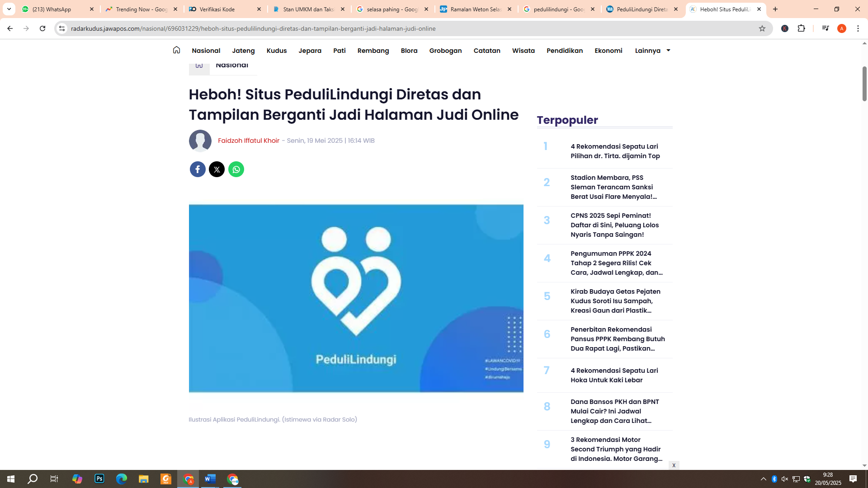
Task: Open File Explorer from taskbar
Action: click(144, 479)
